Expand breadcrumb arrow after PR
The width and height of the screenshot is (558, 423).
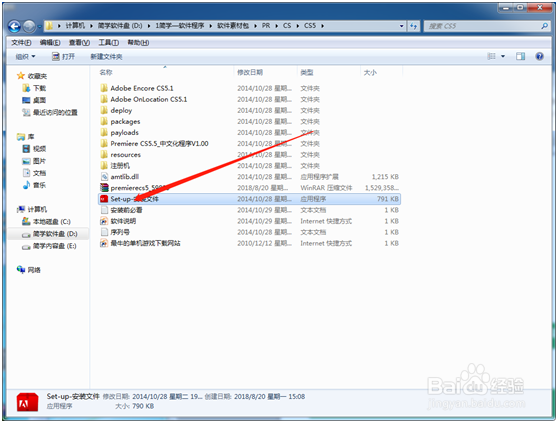pyautogui.click(x=276, y=26)
